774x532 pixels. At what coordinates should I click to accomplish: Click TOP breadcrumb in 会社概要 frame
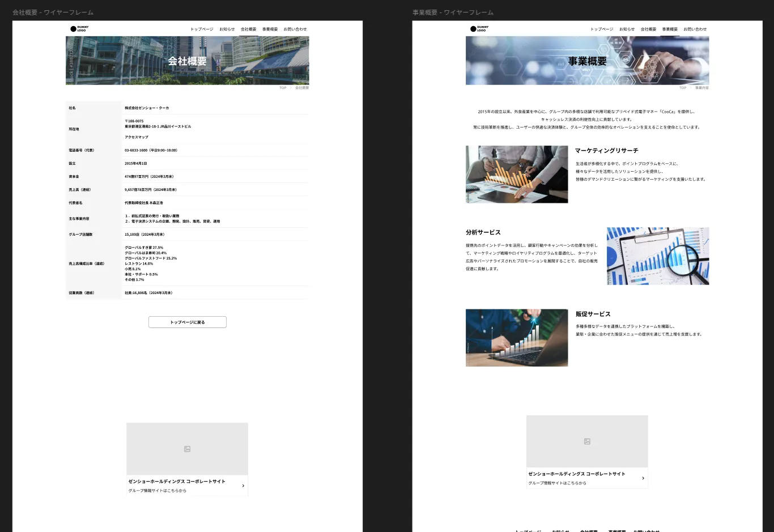point(283,88)
